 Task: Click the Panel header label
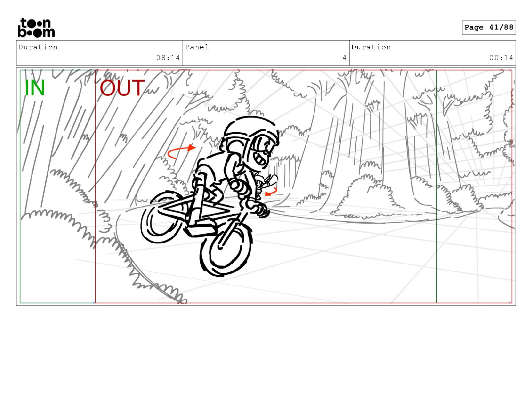click(197, 47)
